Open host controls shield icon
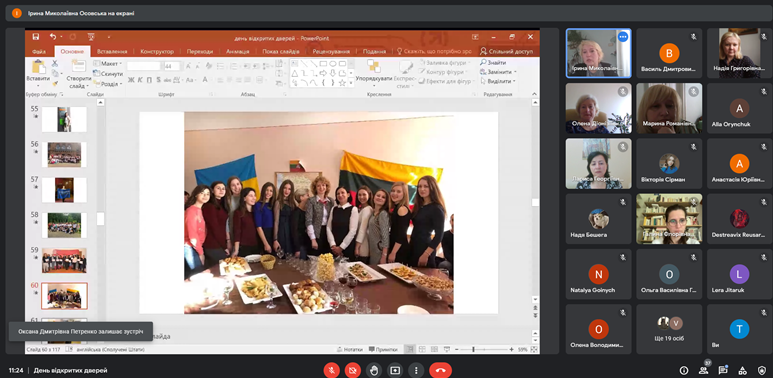Image resolution: width=773 pixels, height=378 pixels. (762, 370)
